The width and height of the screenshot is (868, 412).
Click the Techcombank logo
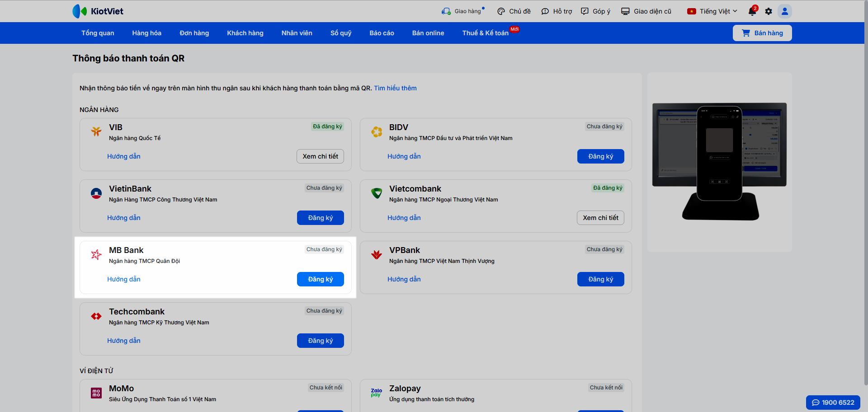pyautogui.click(x=96, y=316)
